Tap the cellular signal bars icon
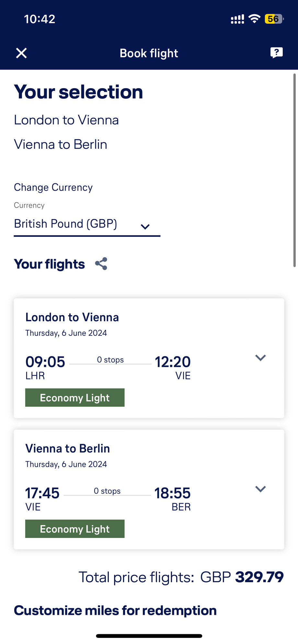298x644 pixels. point(237,19)
